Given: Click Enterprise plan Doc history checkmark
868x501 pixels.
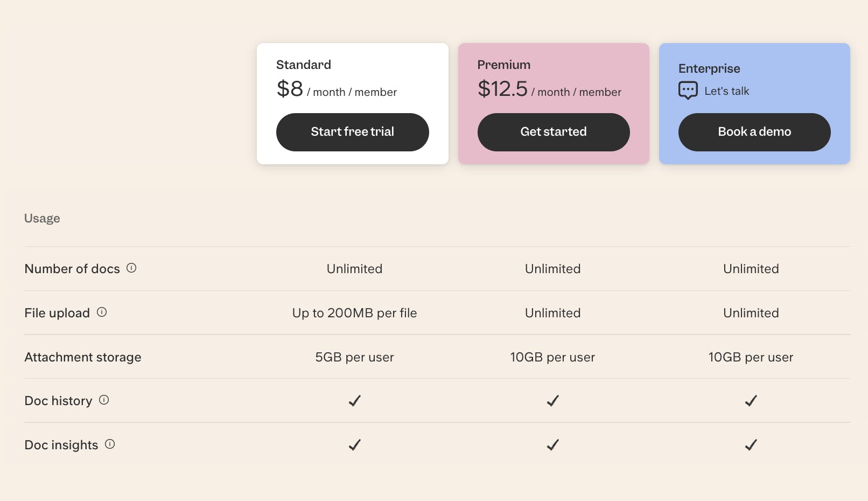Looking at the screenshot, I should 751,401.
